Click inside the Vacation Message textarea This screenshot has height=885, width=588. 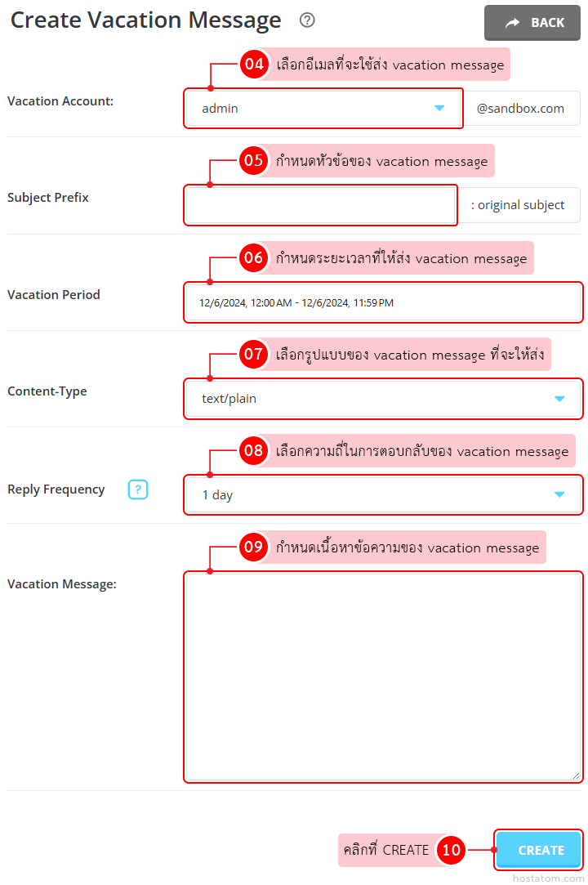point(383,677)
